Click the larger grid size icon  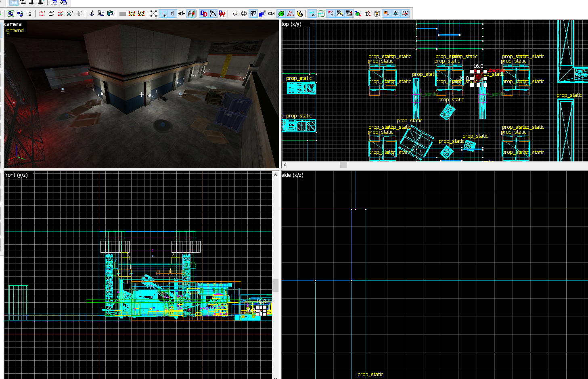(x=40, y=2)
